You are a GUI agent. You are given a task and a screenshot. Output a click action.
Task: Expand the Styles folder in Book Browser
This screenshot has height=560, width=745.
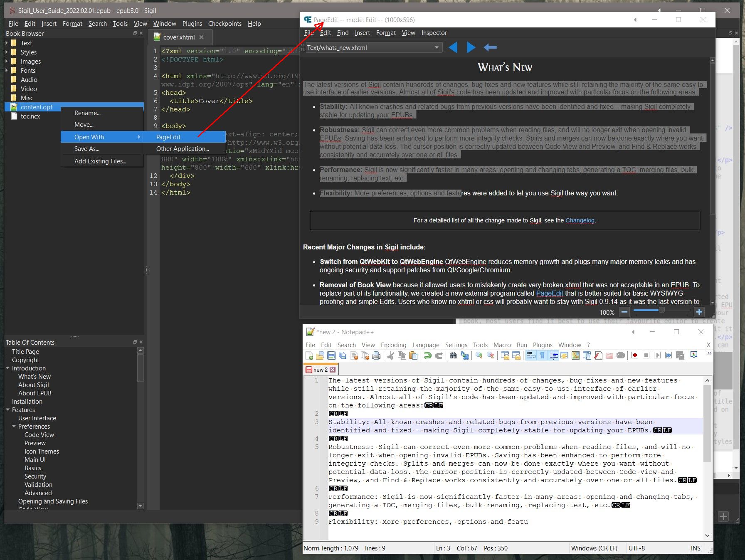click(x=7, y=52)
